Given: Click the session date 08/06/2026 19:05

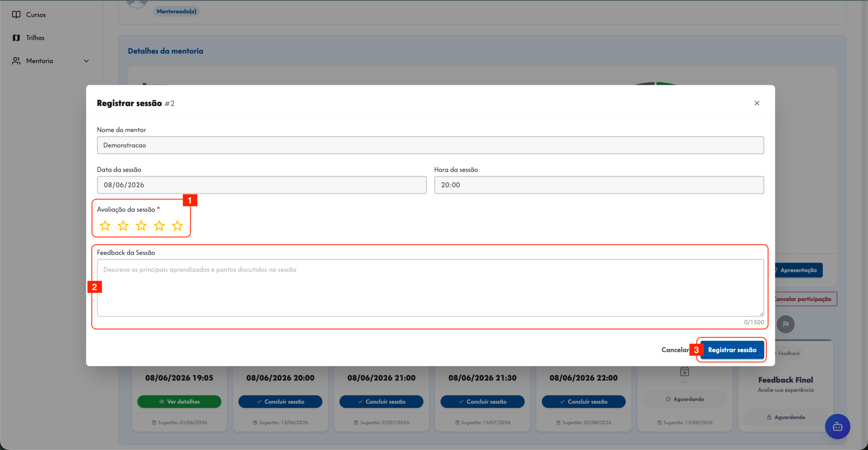Looking at the screenshot, I should pos(179,378).
